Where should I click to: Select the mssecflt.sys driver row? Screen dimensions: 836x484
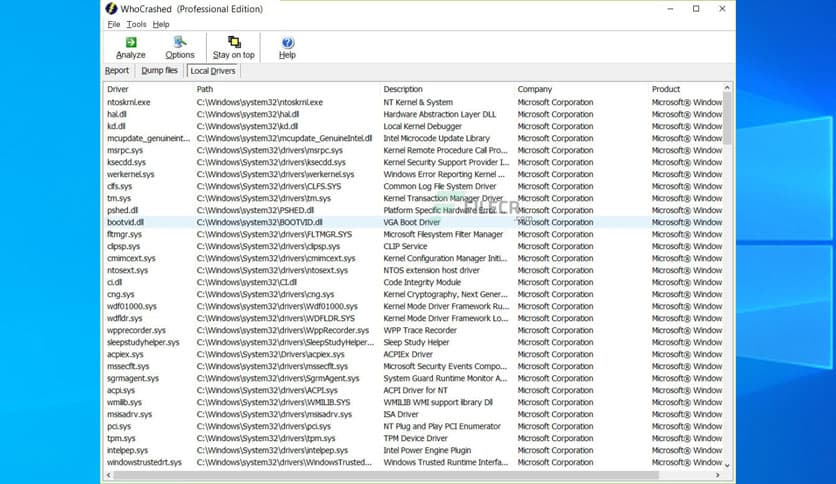[414, 366]
